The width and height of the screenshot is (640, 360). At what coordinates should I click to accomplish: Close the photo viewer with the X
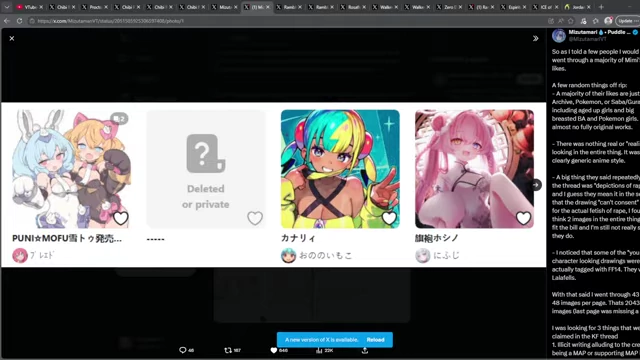[x=12, y=38]
